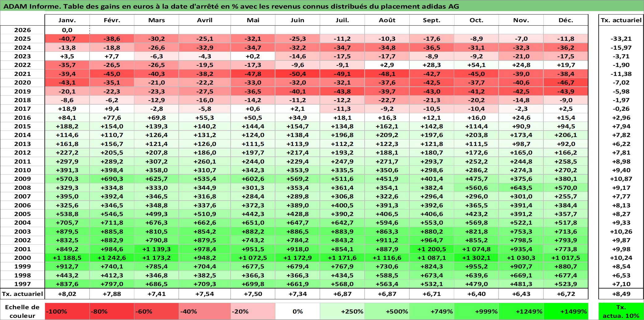Screen dimensions: 644x320
Task: Click the +10,87 actuarial rate for 2009
Action: coord(621,179)
